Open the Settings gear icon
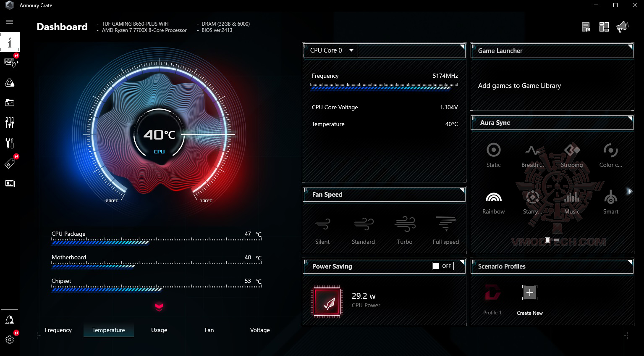 tap(10, 340)
